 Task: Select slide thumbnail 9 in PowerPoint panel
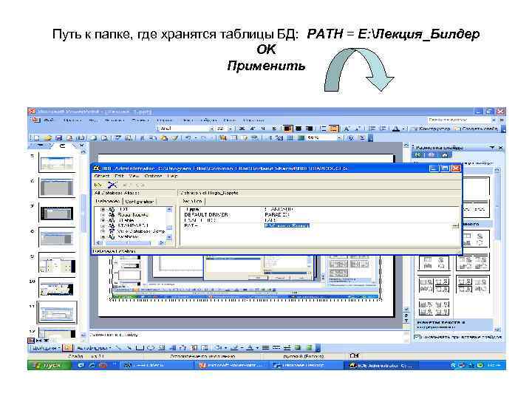click(57, 263)
